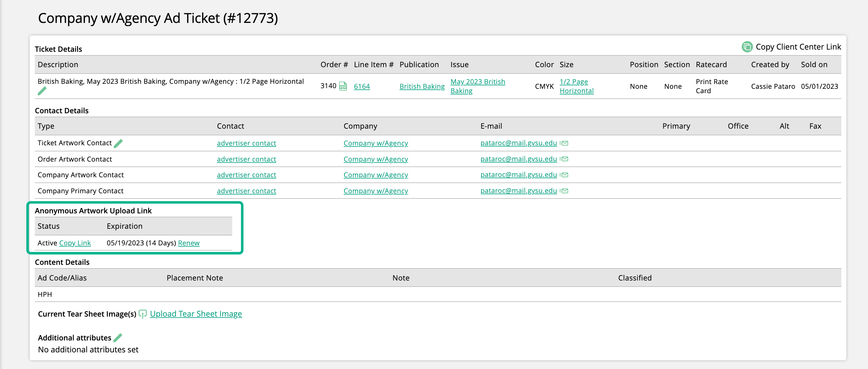Click the copy icon beside Copy Client Center Link
Image resolution: width=868 pixels, height=369 pixels.
[x=747, y=47]
